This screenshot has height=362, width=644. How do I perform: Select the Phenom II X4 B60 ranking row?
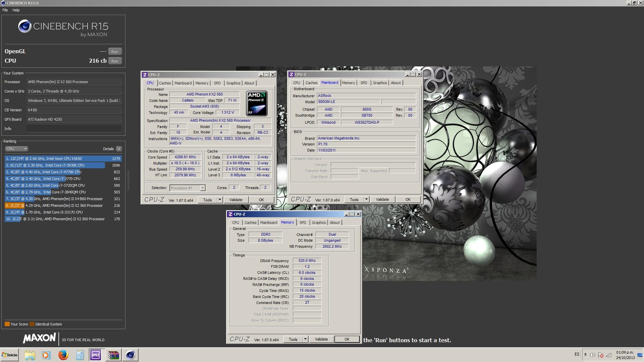(x=63, y=199)
